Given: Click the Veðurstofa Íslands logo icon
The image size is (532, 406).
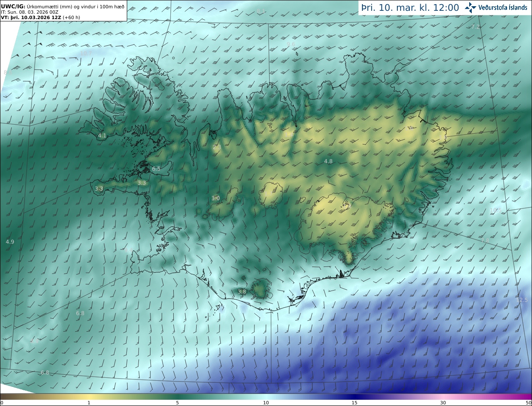Looking at the screenshot, I should coord(470,7).
